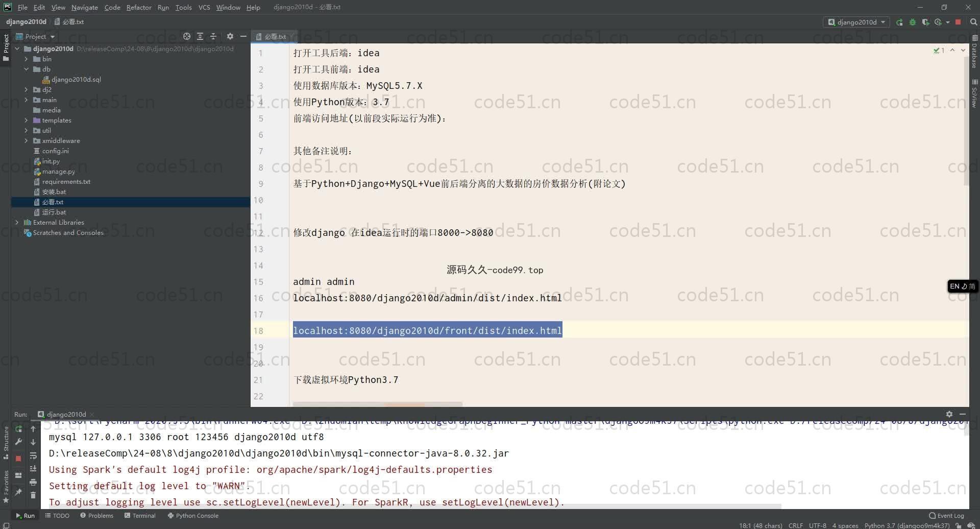
Task: Open the Tools menu
Action: click(x=183, y=7)
